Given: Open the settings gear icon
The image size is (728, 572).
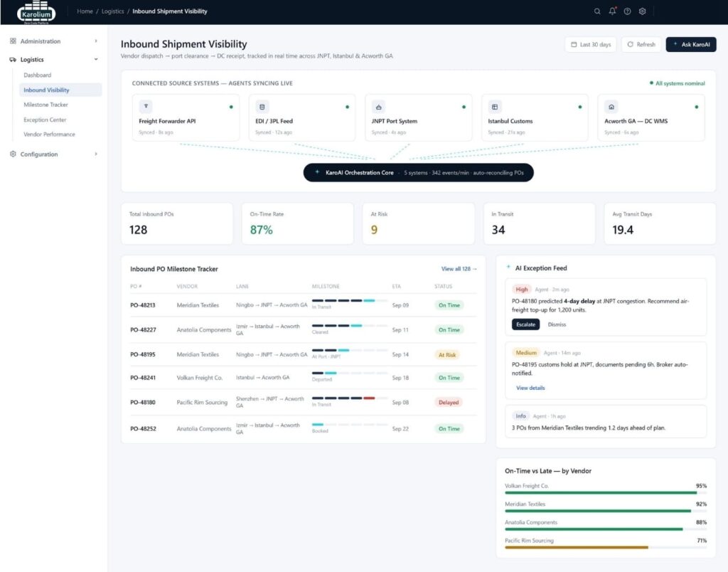Looking at the screenshot, I should pos(642,11).
